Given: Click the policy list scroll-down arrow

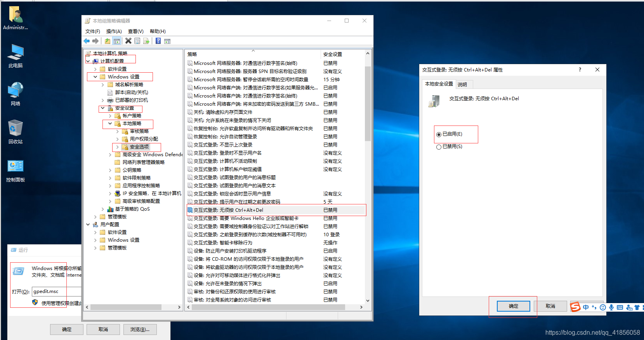Looking at the screenshot, I should 368,301.
